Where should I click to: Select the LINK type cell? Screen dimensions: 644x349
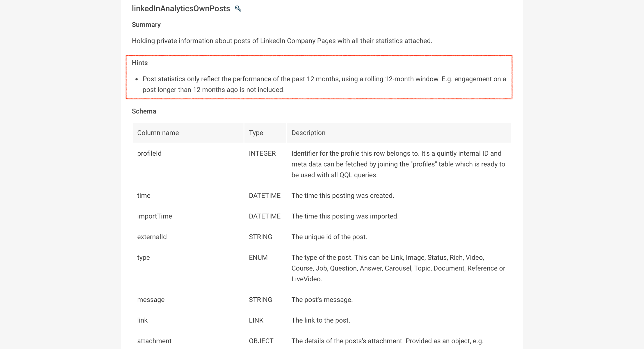[256, 320]
